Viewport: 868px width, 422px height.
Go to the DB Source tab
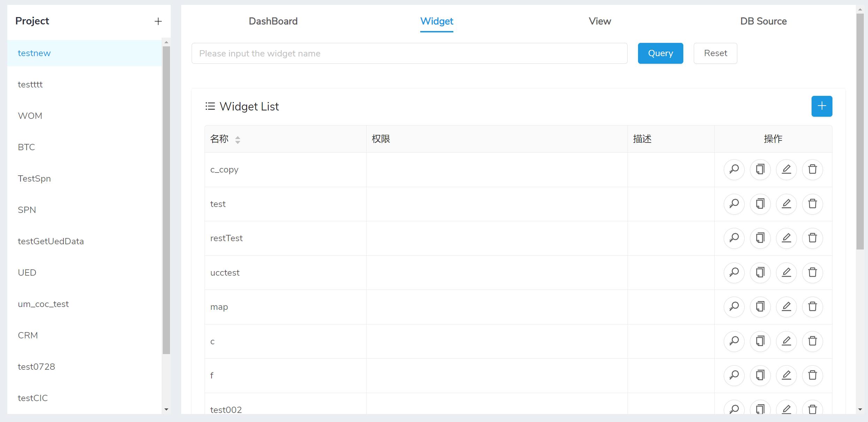coord(763,21)
